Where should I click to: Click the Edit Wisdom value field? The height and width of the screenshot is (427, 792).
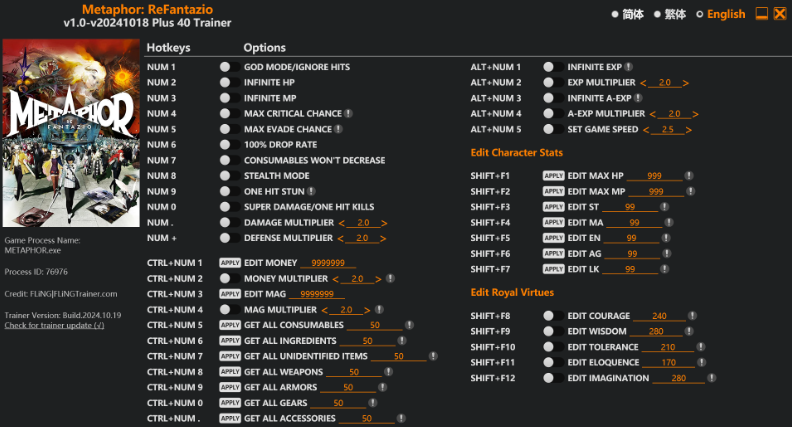click(x=656, y=331)
